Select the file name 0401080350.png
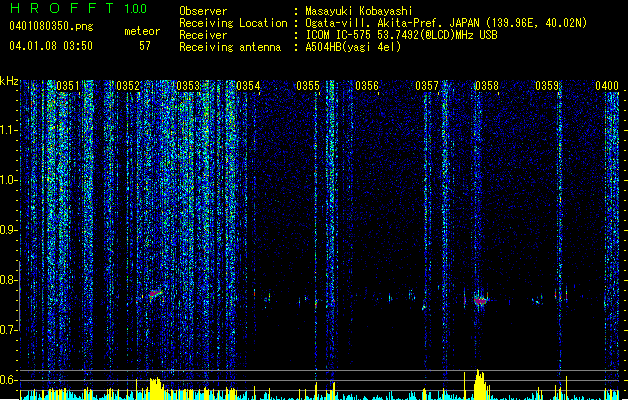Screen dimensions: 629x400 (x=51, y=26)
